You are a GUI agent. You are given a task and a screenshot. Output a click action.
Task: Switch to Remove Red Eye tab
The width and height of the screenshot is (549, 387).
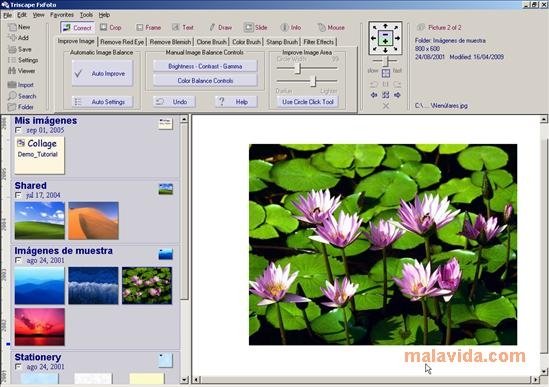pyautogui.click(x=122, y=42)
